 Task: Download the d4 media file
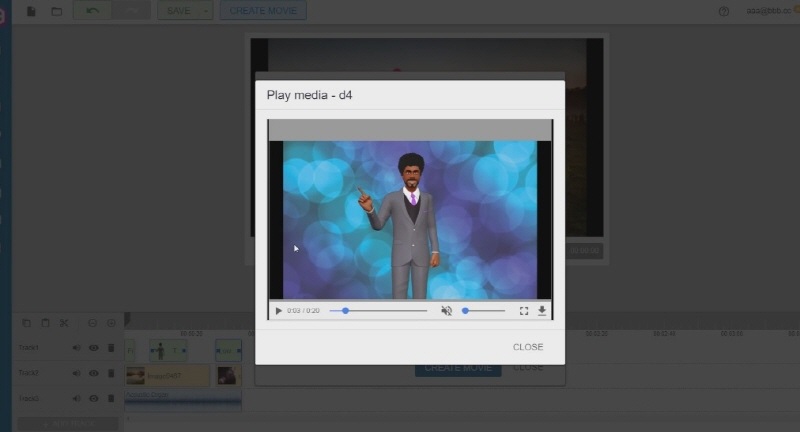[542, 311]
